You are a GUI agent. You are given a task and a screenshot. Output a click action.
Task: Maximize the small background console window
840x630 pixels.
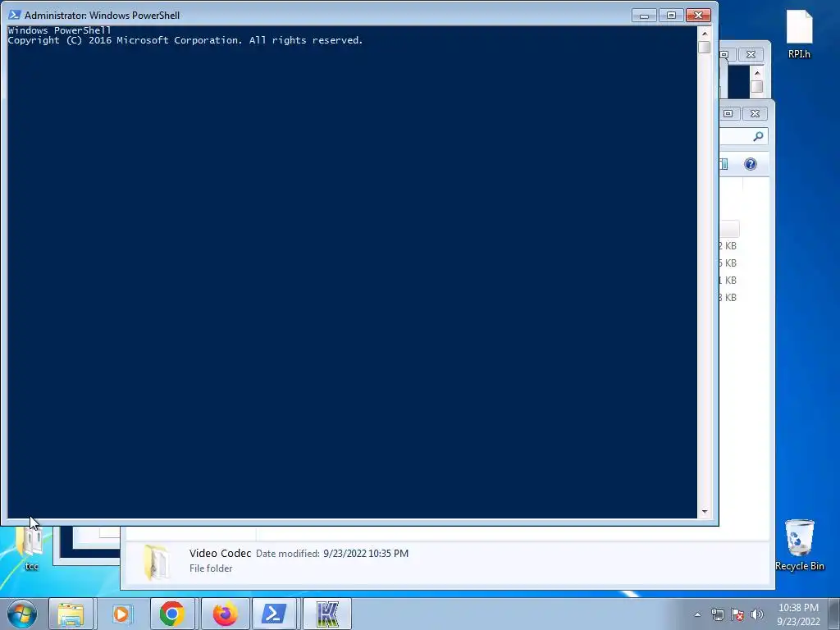tap(725, 55)
